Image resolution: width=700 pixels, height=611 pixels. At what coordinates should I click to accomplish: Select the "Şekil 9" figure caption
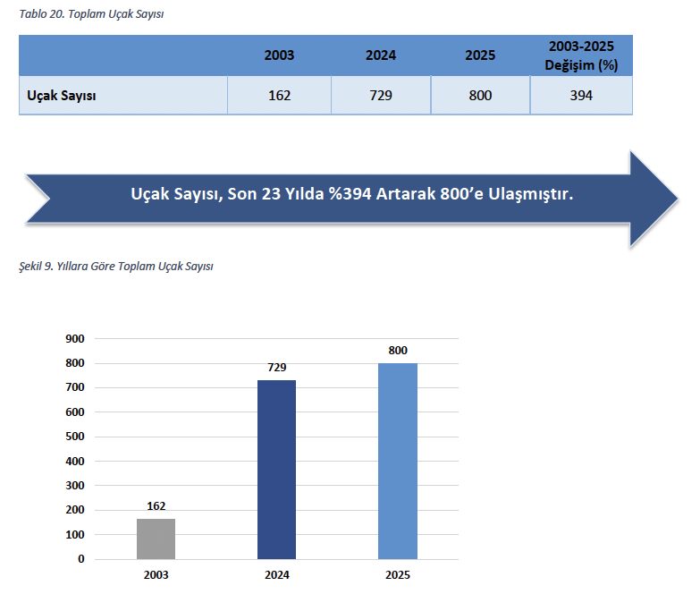[x=116, y=266]
